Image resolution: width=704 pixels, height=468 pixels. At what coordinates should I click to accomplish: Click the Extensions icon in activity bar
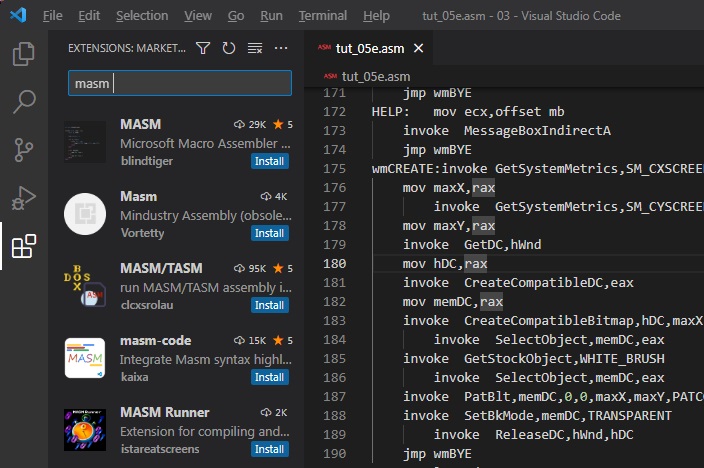(x=23, y=246)
